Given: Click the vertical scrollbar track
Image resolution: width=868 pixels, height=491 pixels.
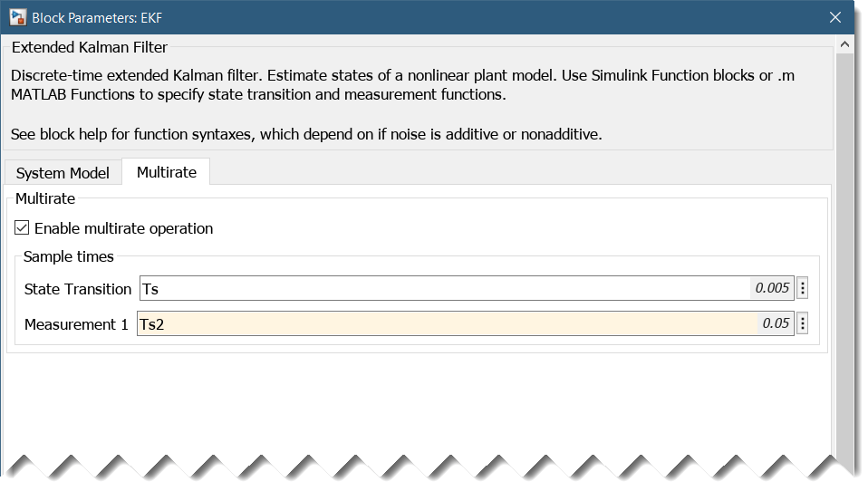Looking at the screenshot, I should [x=845, y=272].
